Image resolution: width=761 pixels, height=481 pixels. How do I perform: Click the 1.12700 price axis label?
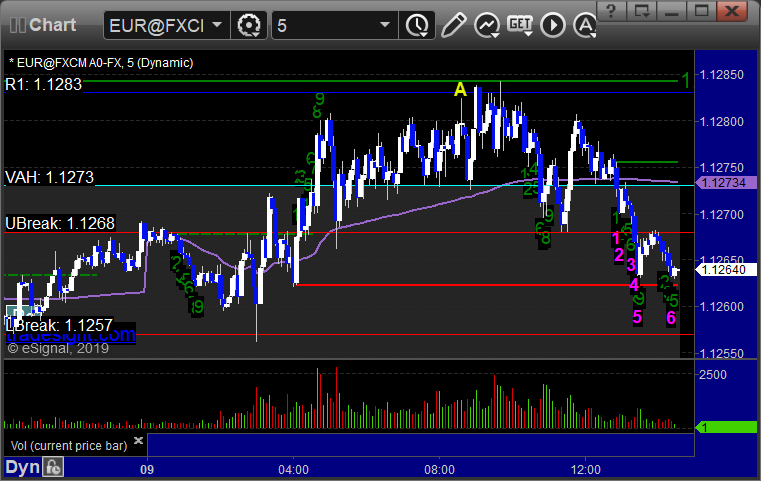click(722, 214)
